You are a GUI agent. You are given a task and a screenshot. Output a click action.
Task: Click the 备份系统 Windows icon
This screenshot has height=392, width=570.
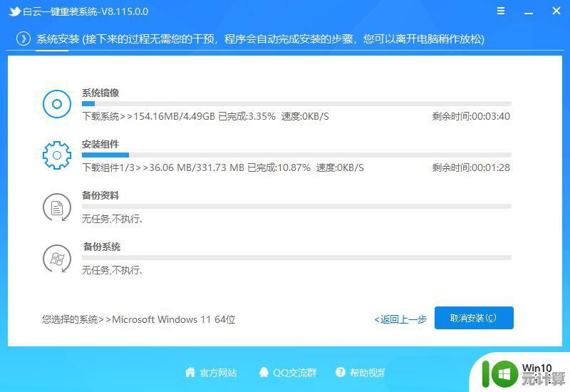tap(57, 258)
